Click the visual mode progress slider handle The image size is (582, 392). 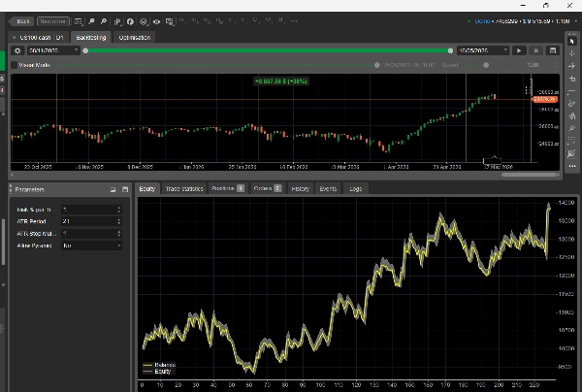click(x=376, y=65)
